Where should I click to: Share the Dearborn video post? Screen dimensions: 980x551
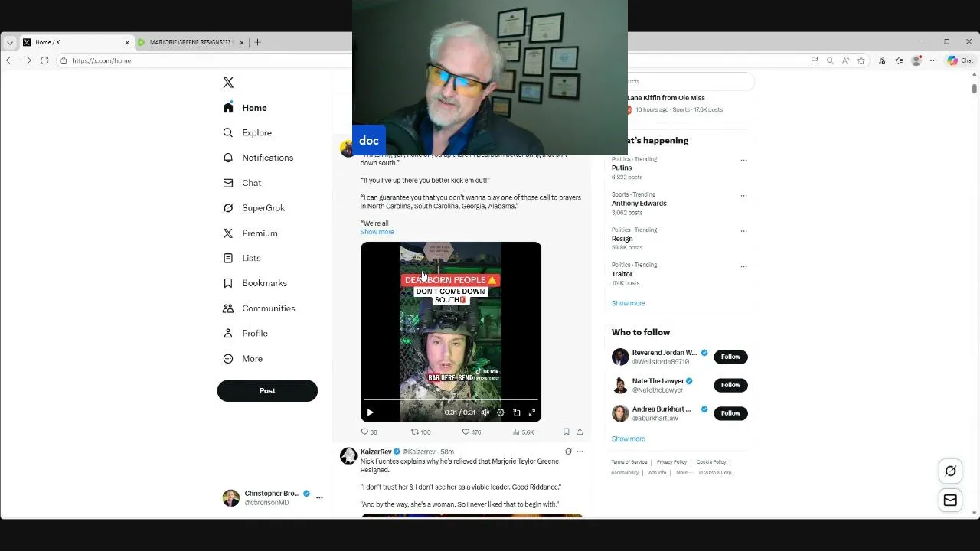click(580, 432)
